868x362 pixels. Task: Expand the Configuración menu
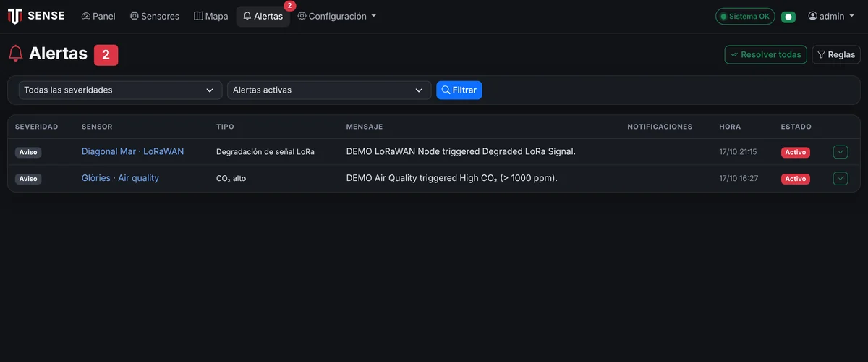click(x=337, y=16)
